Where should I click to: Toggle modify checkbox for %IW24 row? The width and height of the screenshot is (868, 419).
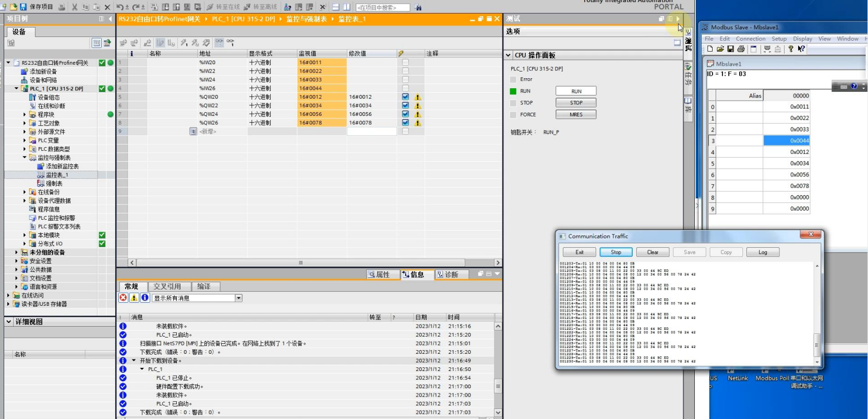[405, 79]
